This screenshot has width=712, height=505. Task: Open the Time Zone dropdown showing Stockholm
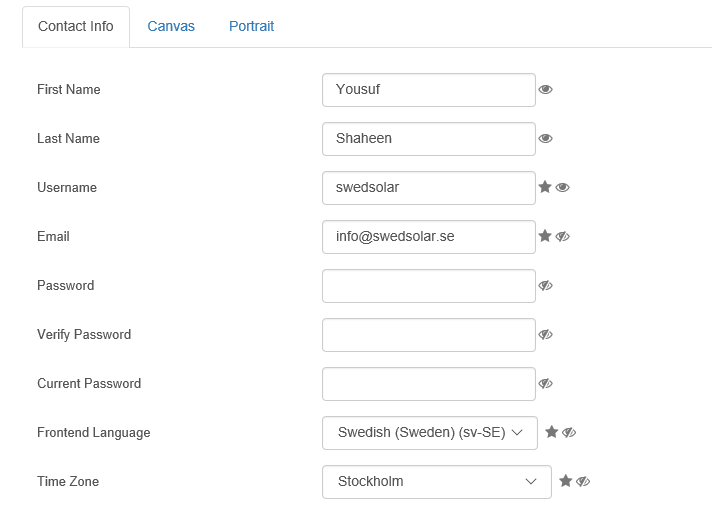437,482
